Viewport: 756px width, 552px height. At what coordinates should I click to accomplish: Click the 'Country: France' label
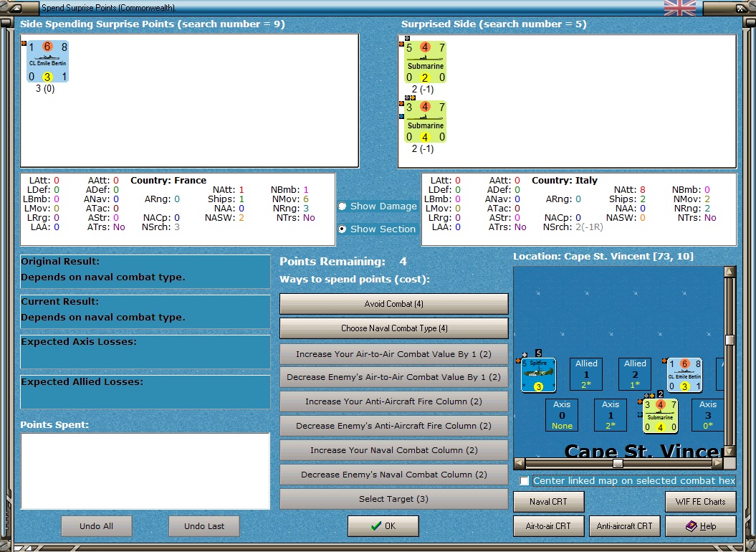click(x=168, y=181)
